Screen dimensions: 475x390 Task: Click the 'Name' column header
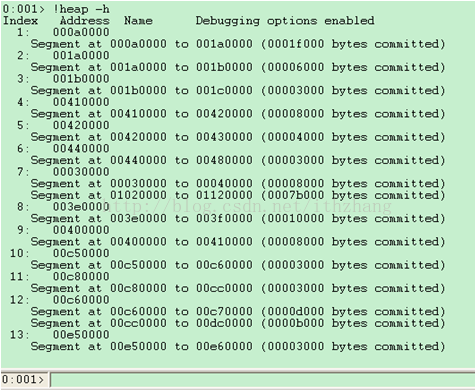pos(138,21)
